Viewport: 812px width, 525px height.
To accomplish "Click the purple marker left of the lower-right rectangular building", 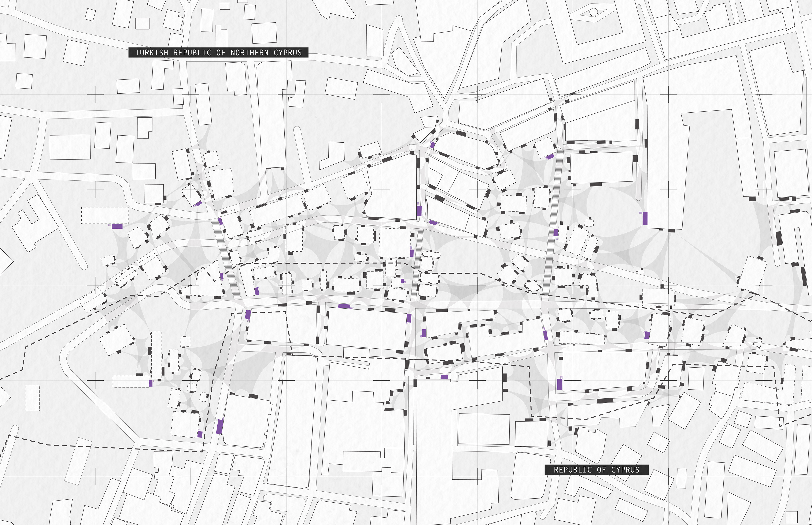I will pyautogui.click(x=560, y=384).
